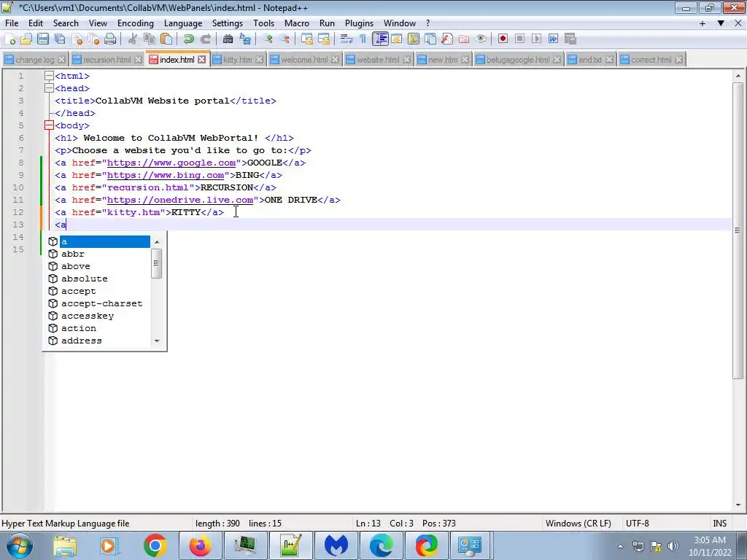
Task: Toggle synchronize horizontal scrolling icon
Action: [x=324, y=39]
